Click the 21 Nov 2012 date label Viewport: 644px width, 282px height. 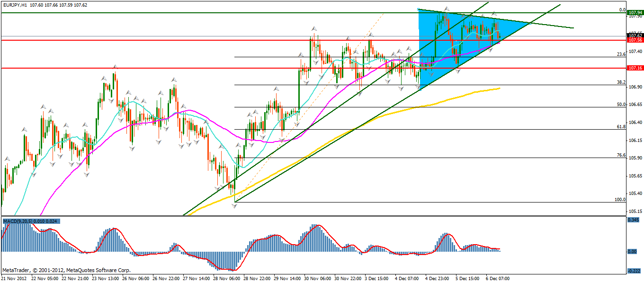pos(14,278)
